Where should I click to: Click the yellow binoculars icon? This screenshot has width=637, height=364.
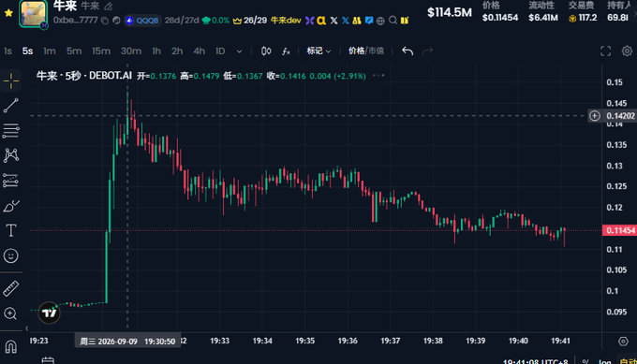pyautogui.click(x=357, y=21)
